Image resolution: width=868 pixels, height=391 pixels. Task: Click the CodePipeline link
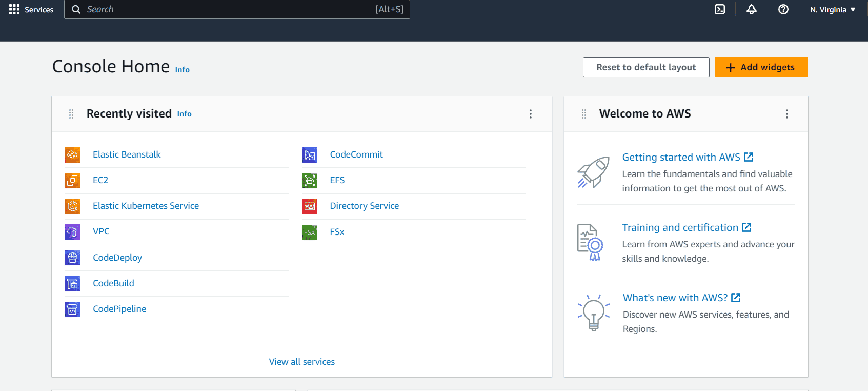coord(119,309)
